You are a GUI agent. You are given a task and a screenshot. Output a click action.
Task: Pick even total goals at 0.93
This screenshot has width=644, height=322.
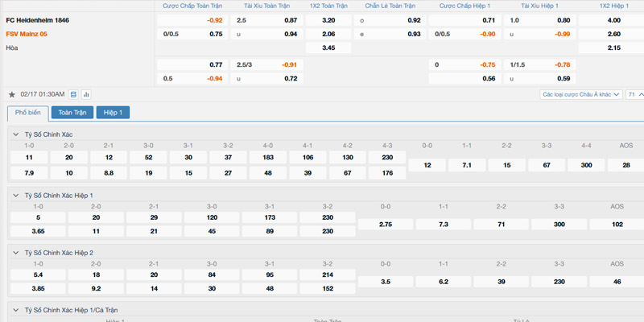tap(390, 34)
